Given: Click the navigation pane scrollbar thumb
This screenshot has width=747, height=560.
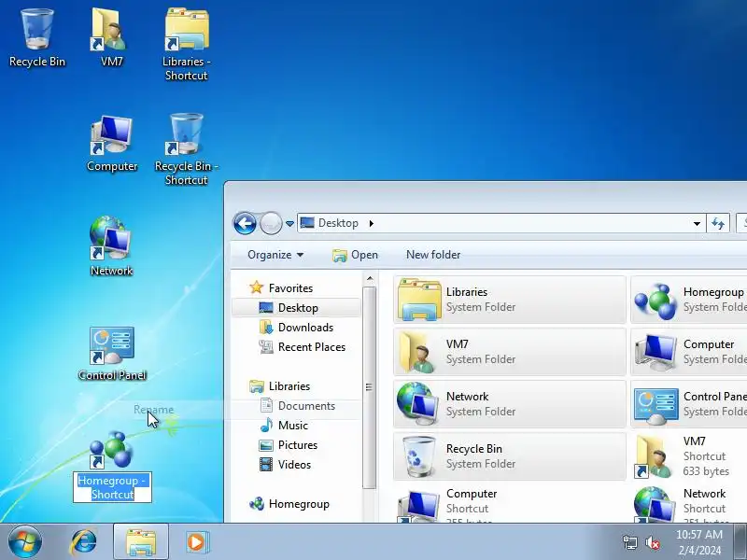Looking at the screenshot, I should 370,387.
